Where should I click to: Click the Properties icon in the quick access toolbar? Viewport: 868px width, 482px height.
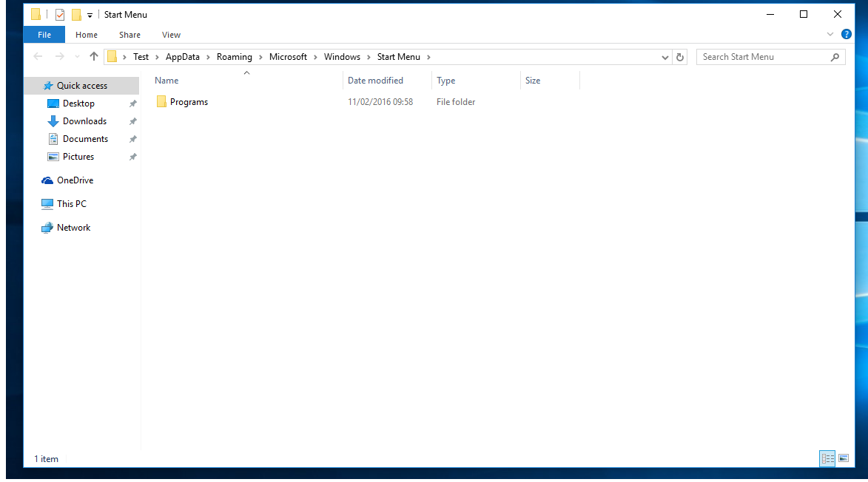[x=60, y=15]
